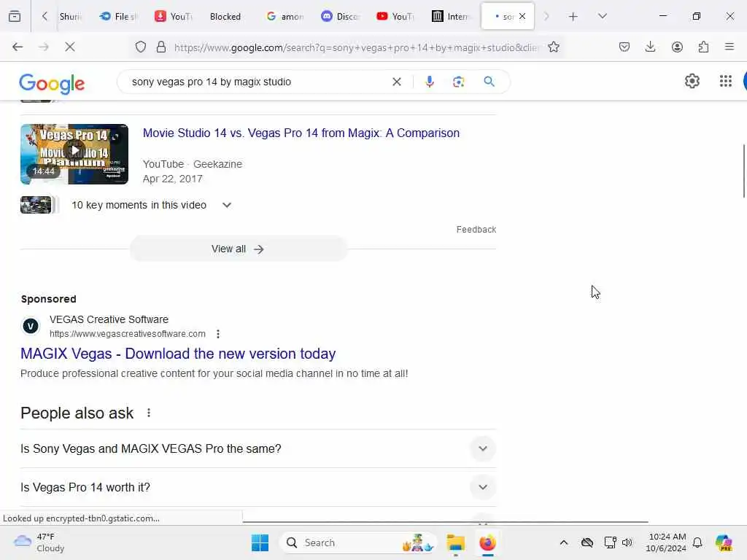Open tracking protection shield info
This screenshot has height=560, width=747.
[x=141, y=47]
